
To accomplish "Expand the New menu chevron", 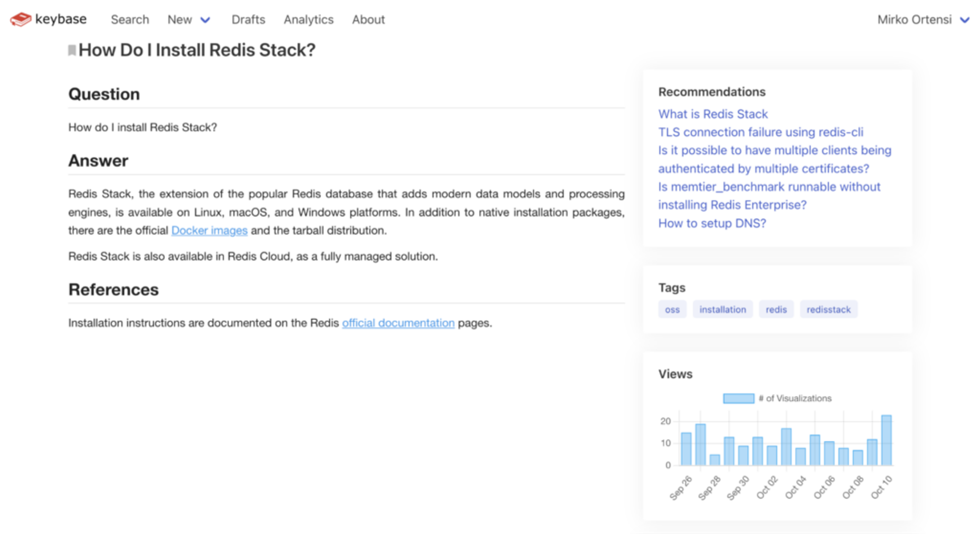I will point(205,20).
